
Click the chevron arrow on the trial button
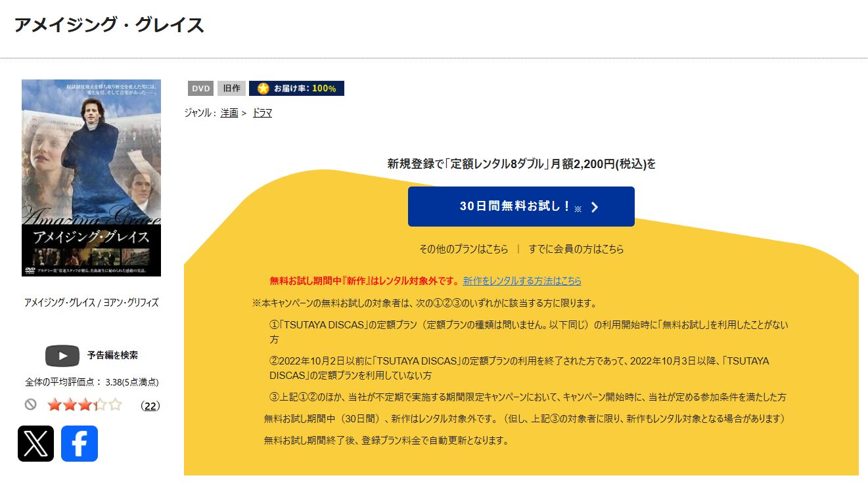click(595, 208)
